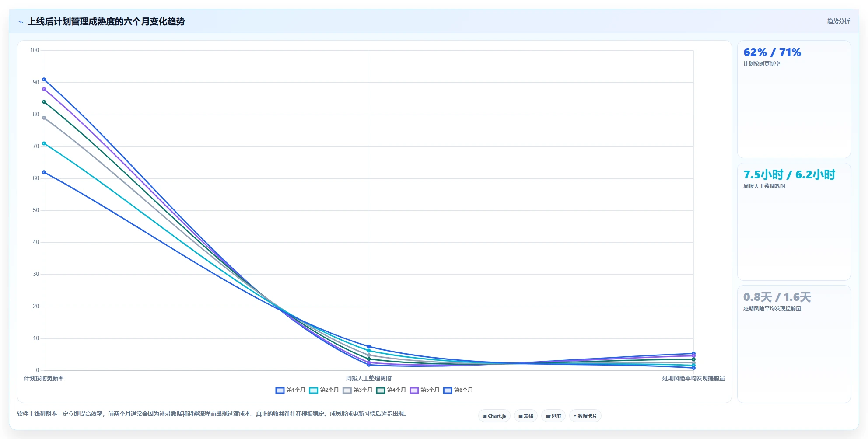Click the chart title 上线后计划管理成熟度的六个月变化趋势
Viewport: 868px width, 439px height.
coord(106,21)
